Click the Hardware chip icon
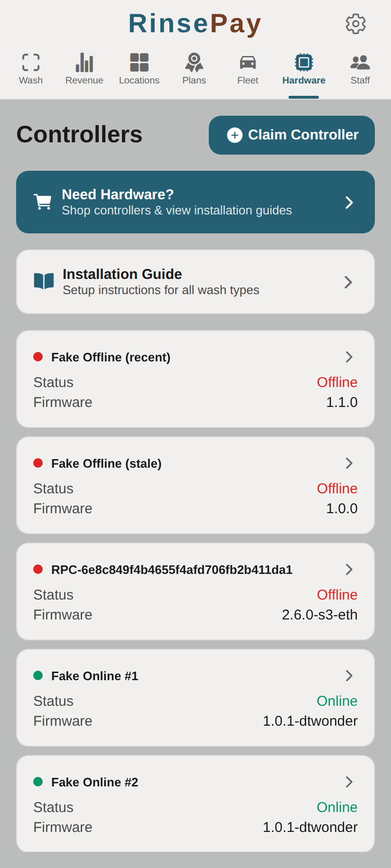The image size is (391, 868). [x=304, y=62]
